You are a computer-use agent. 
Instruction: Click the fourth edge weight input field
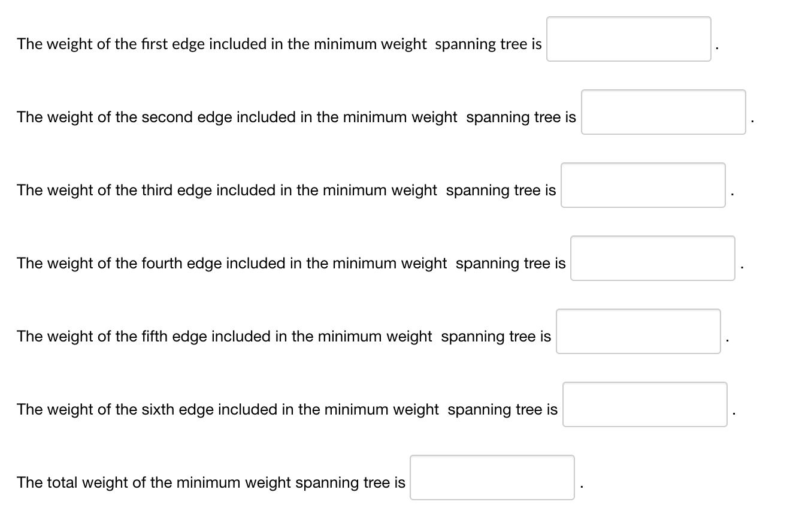click(652, 258)
